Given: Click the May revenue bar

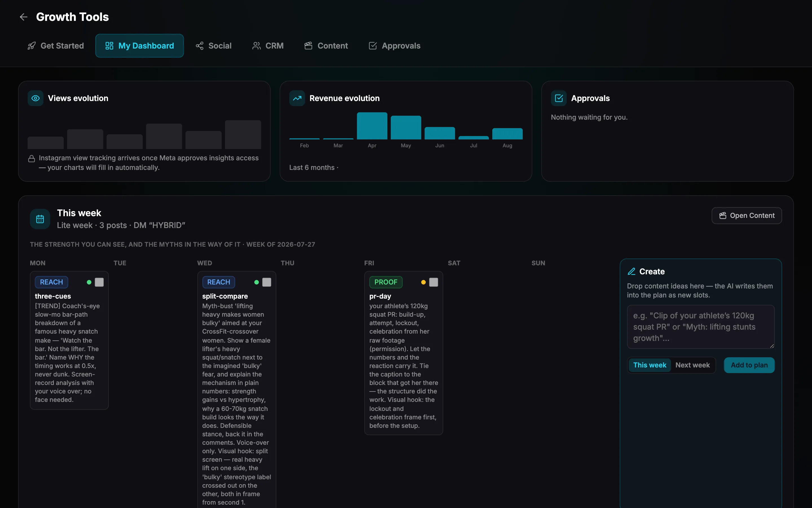Looking at the screenshot, I should (x=406, y=127).
